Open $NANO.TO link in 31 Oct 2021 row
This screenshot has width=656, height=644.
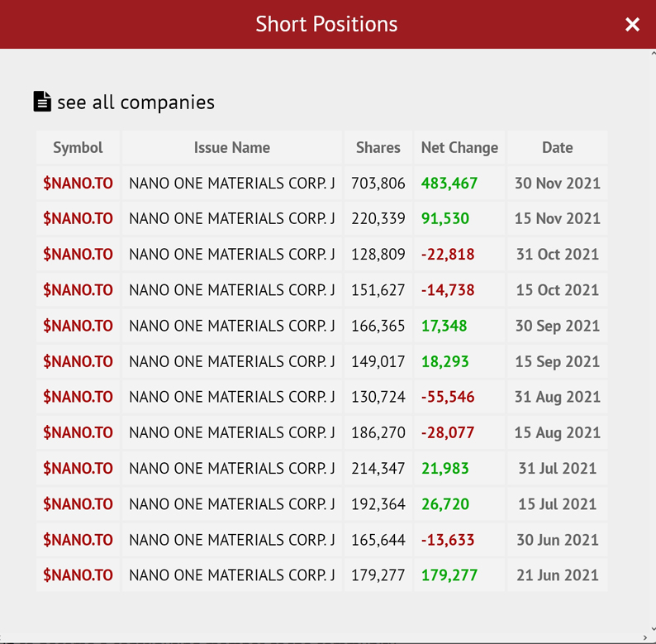78,254
